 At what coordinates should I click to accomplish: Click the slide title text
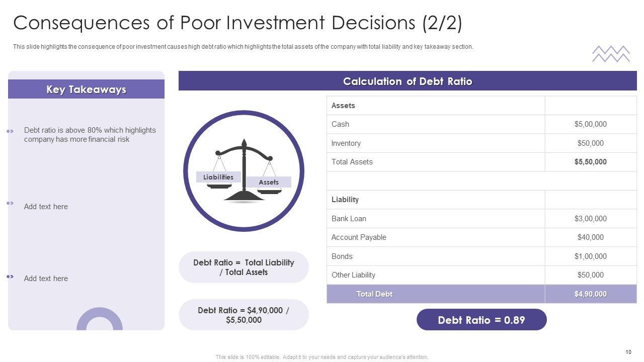click(x=237, y=23)
